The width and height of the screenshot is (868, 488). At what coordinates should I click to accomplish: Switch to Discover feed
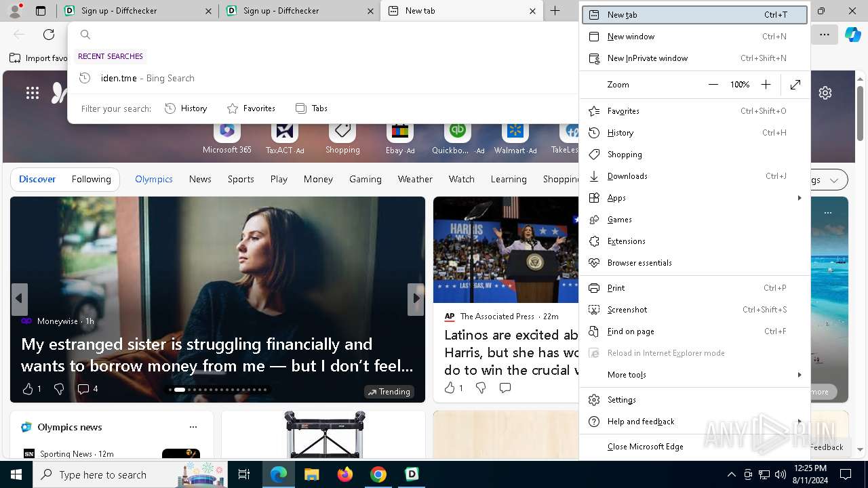tap(37, 180)
